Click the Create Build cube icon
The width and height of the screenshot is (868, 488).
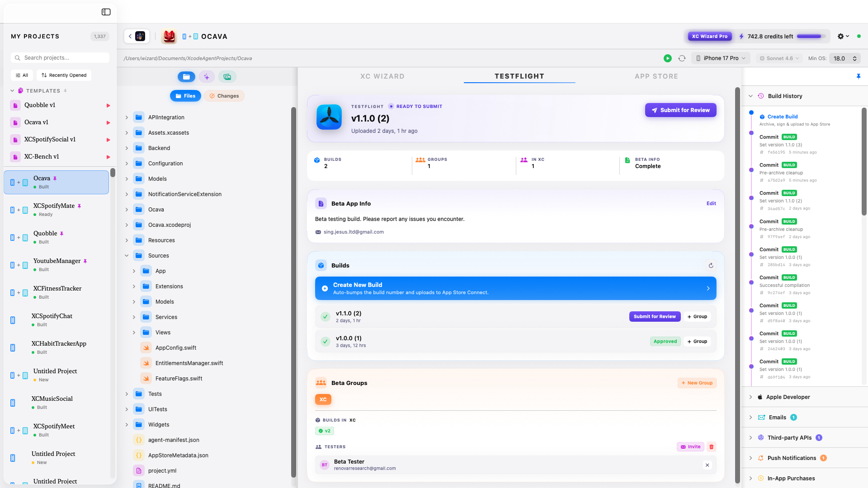(x=762, y=117)
